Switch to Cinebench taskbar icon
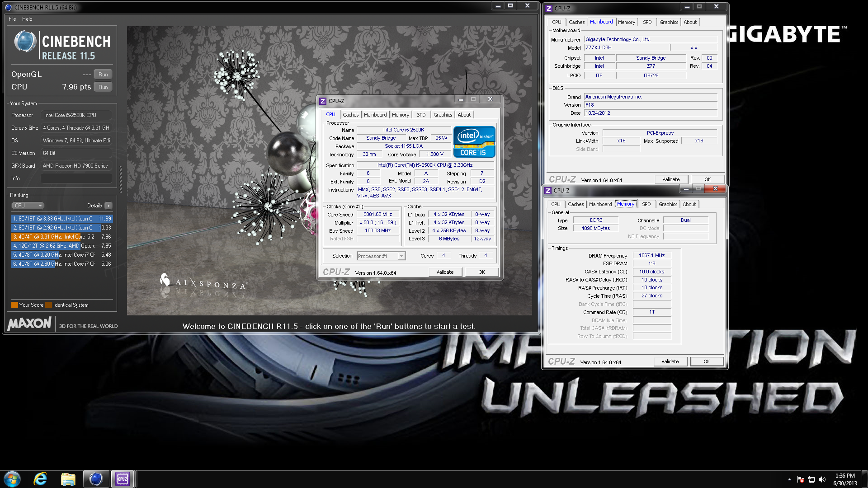Image resolution: width=868 pixels, height=488 pixels. [x=95, y=479]
